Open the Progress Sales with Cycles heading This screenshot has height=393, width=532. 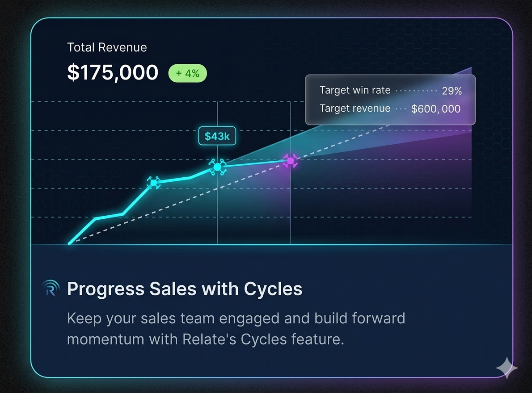click(x=185, y=289)
